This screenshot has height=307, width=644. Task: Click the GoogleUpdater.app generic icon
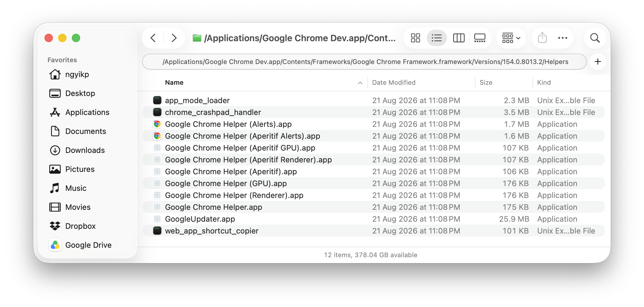click(157, 219)
